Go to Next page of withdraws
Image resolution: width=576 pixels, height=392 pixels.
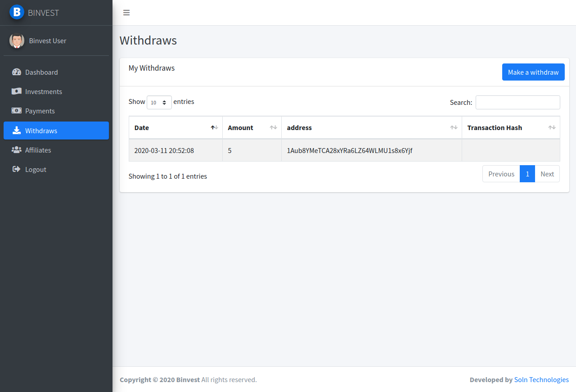tap(547, 174)
